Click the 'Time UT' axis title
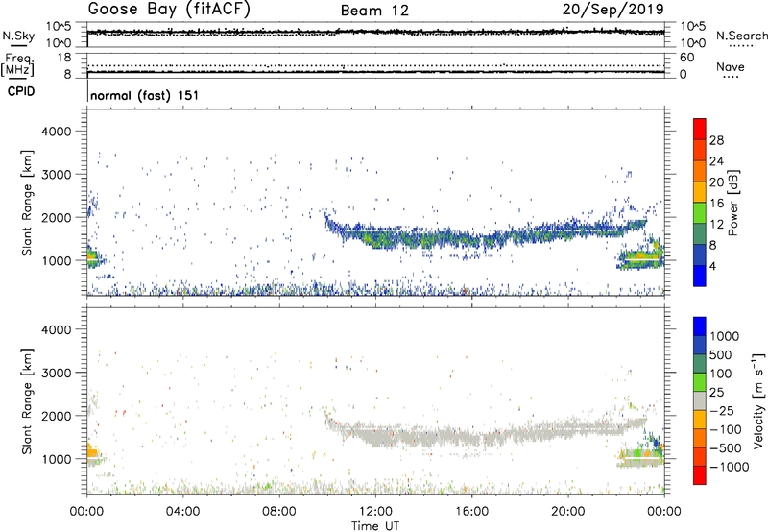 [x=375, y=526]
